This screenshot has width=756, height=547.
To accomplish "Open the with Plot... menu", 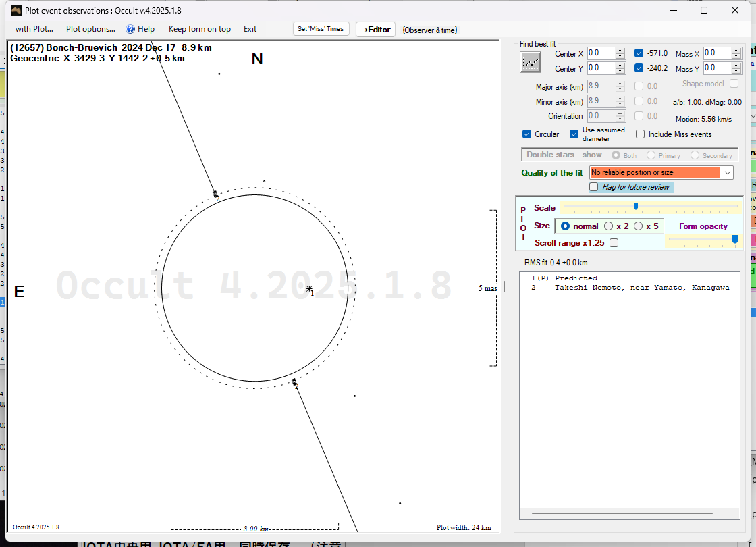I will (x=34, y=29).
